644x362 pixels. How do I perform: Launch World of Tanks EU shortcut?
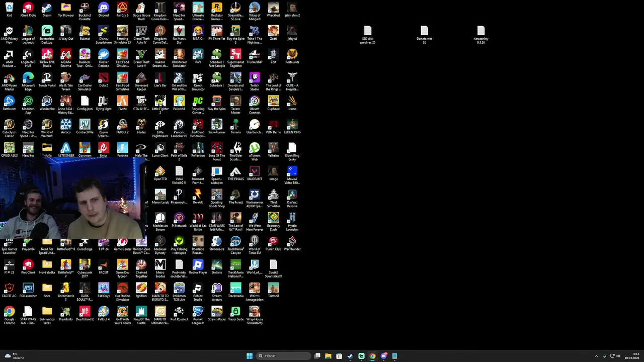click(x=255, y=245)
